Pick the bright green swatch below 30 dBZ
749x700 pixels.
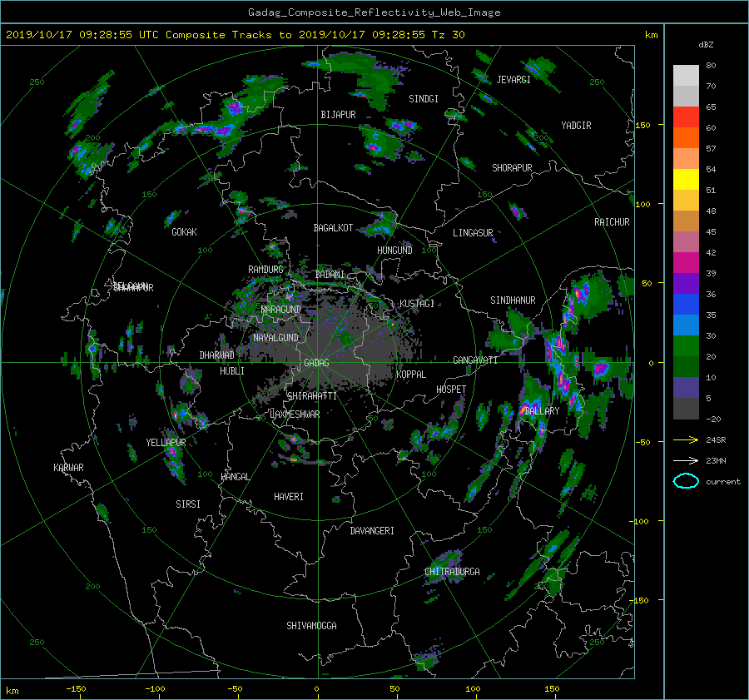[686, 346]
